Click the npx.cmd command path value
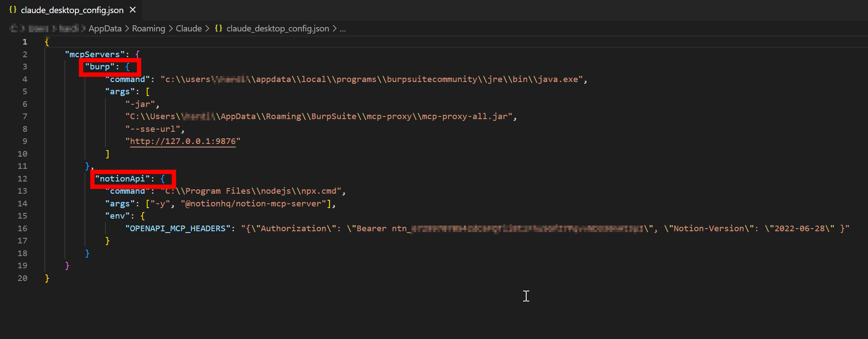Viewport: 868px width, 339px height. [251, 191]
